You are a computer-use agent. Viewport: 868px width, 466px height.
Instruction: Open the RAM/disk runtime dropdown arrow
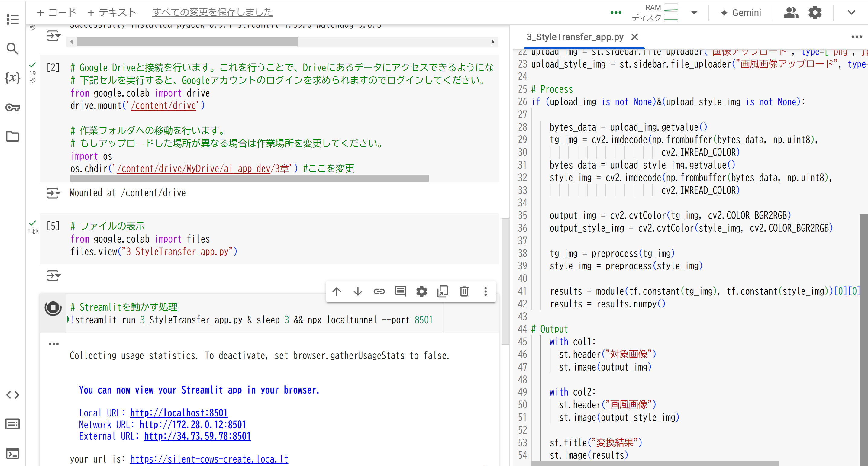click(694, 13)
